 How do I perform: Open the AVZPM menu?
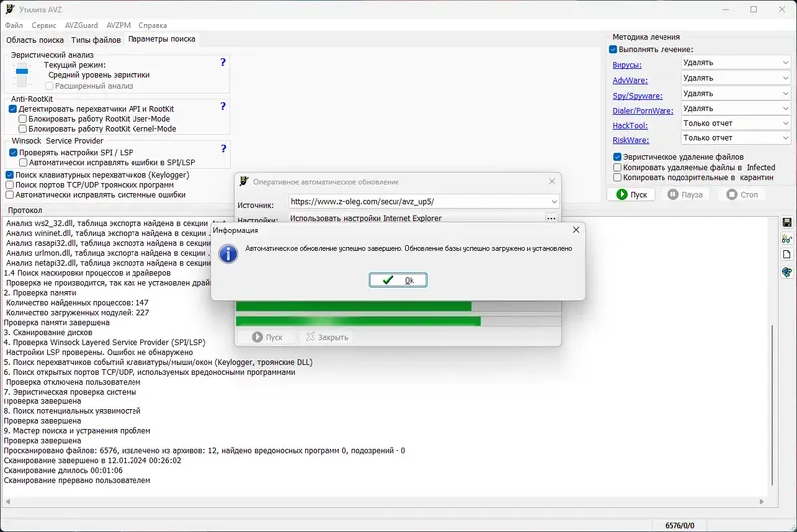[x=118, y=25]
